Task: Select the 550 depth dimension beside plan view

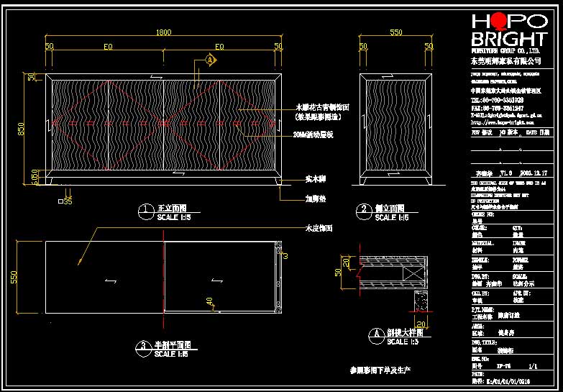Action: click(x=14, y=277)
